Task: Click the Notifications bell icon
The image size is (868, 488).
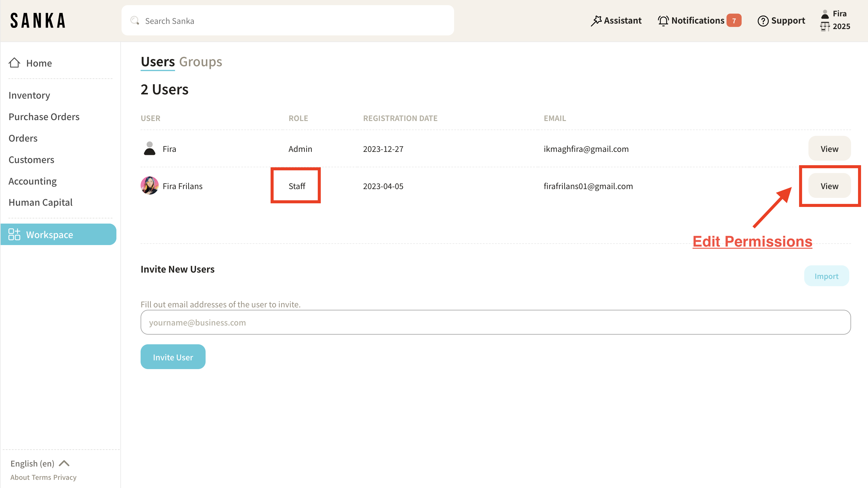Action: (663, 21)
